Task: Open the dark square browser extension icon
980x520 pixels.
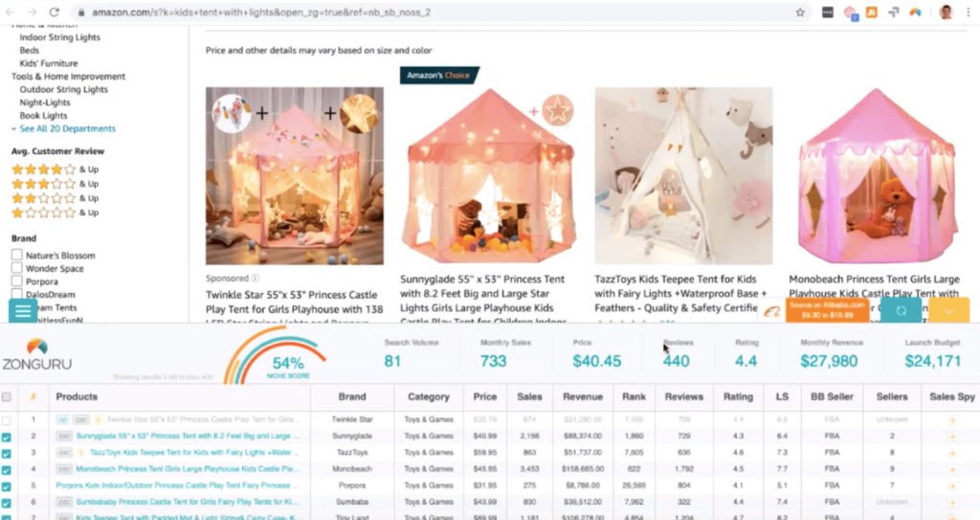Action: [x=828, y=12]
